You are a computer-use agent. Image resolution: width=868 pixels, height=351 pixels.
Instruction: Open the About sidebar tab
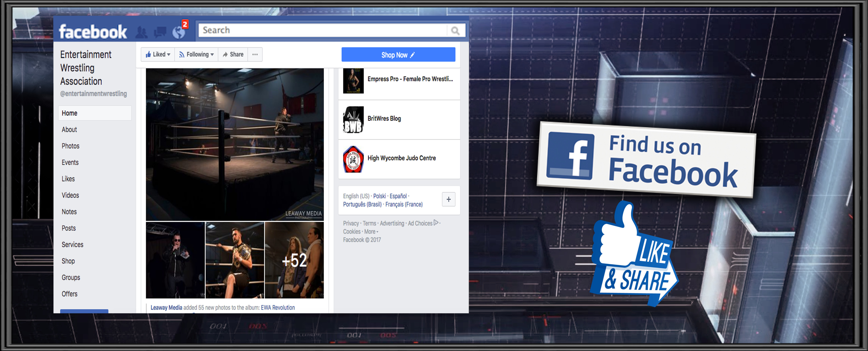point(70,130)
